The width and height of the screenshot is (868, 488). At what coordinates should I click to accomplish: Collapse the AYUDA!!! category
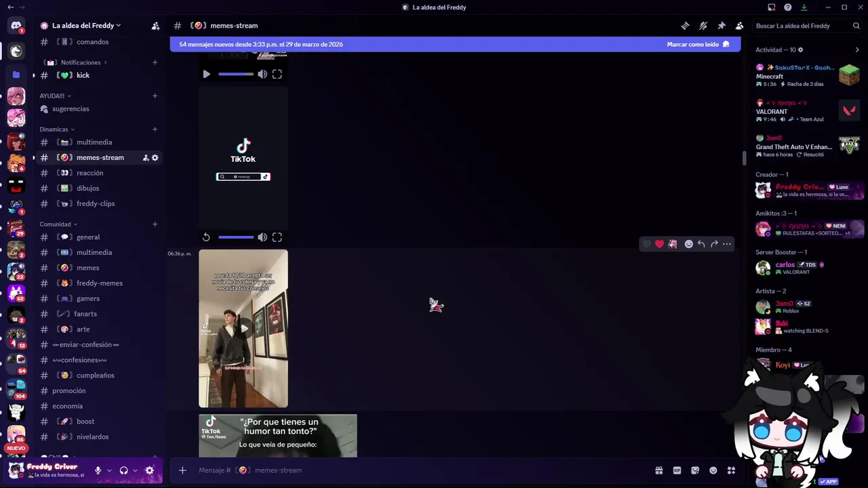click(55, 96)
